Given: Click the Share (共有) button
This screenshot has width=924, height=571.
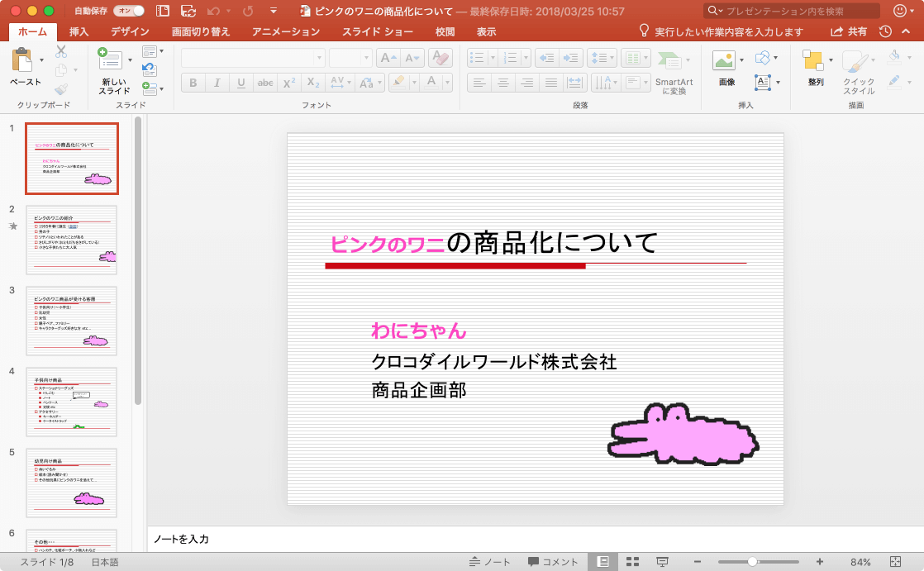Looking at the screenshot, I should [850, 31].
